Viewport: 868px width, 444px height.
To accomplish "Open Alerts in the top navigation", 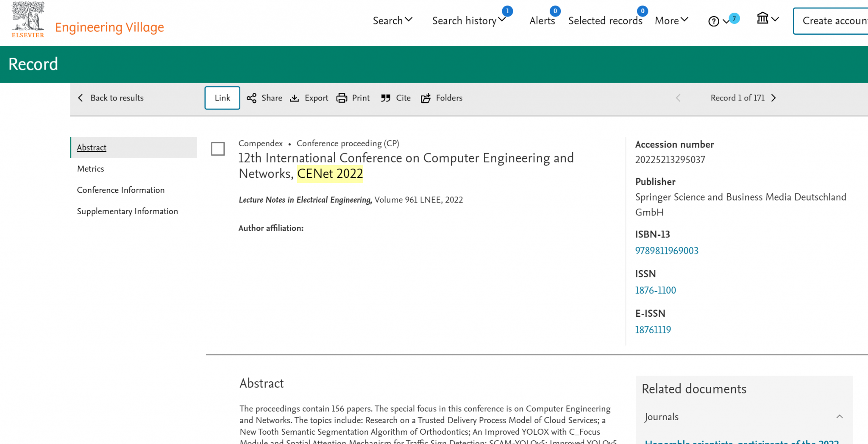I will [542, 20].
